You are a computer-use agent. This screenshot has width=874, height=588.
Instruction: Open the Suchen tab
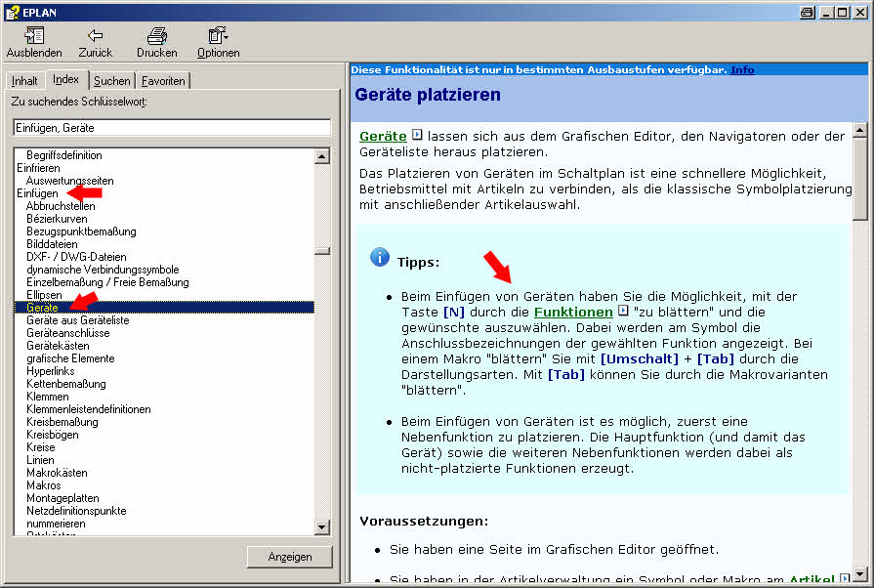(x=111, y=81)
